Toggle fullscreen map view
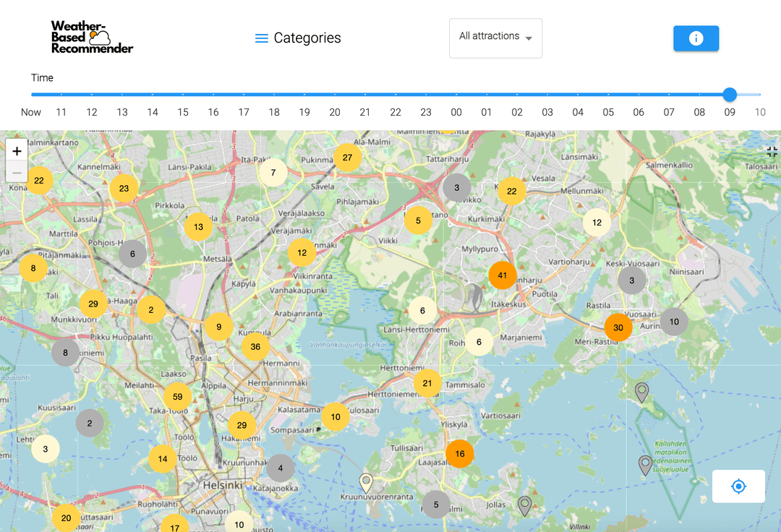The width and height of the screenshot is (781, 532). tap(772, 151)
